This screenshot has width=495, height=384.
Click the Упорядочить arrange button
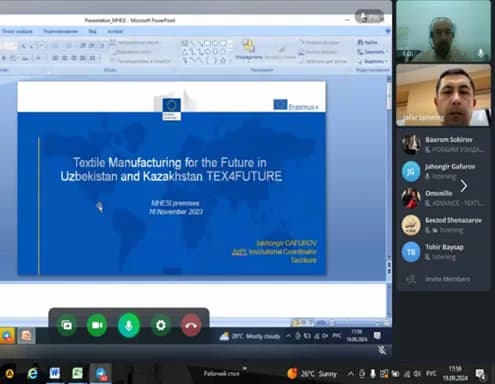click(249, 50)
